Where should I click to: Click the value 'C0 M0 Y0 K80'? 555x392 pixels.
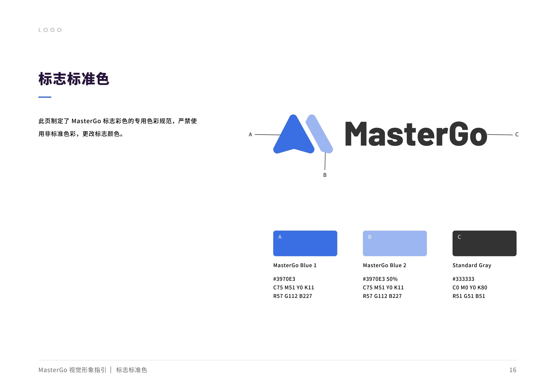(470, 287)
